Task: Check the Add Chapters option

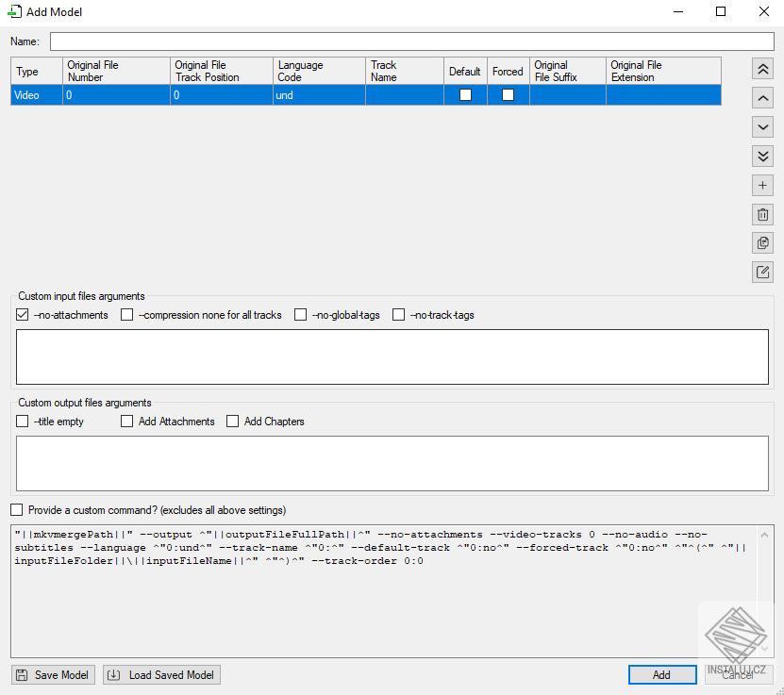Action: (232, 422)
